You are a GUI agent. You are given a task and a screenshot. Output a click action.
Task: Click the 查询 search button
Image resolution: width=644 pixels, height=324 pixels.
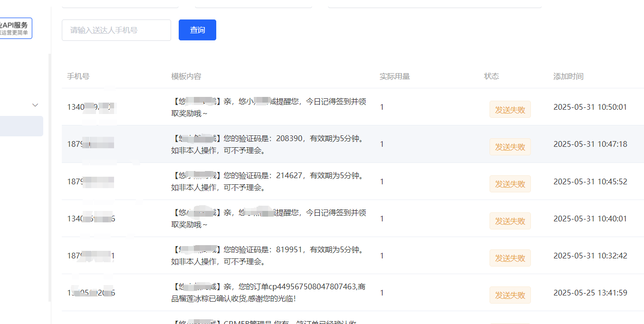pyautogui.click(x=197, y=30)
